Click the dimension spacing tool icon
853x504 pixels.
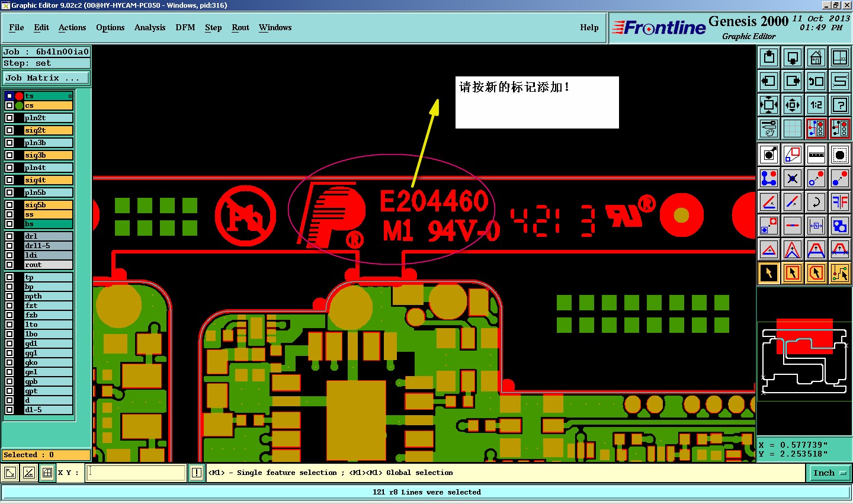(x=816, y=226)
